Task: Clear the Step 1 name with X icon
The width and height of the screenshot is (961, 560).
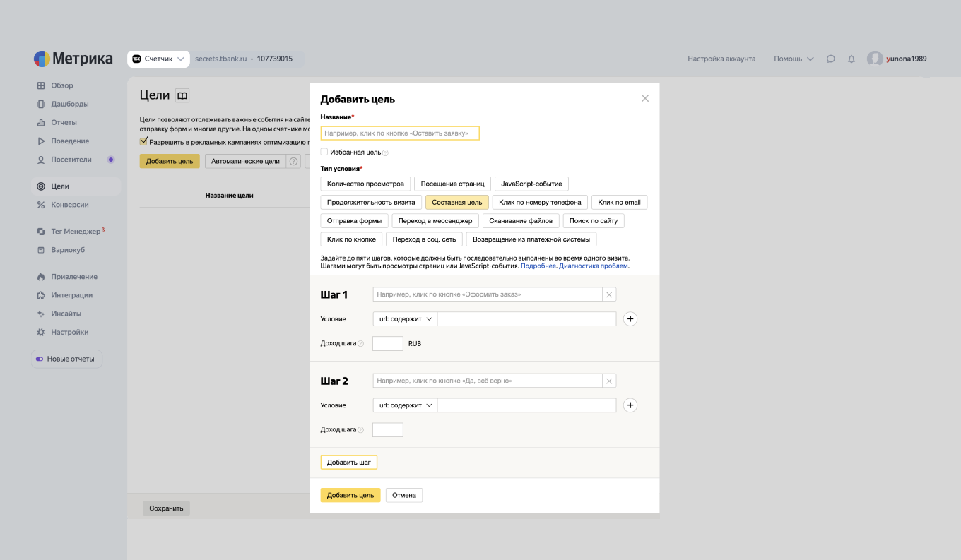Action: pos(609,294)
